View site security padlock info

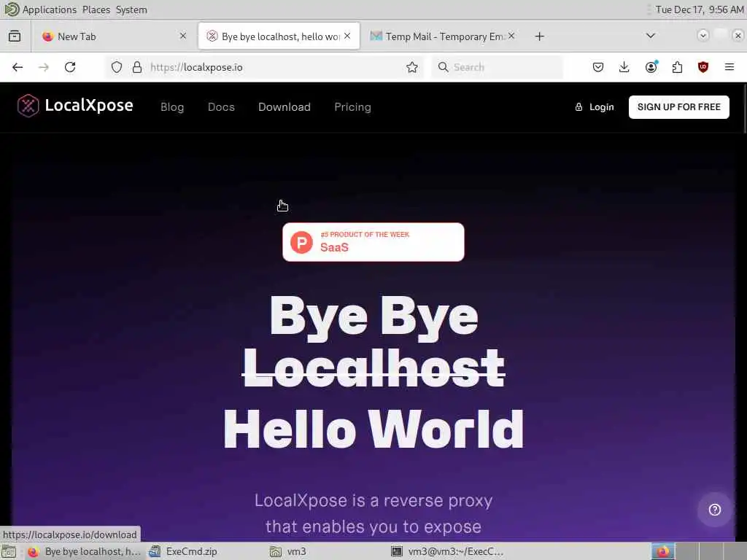[137, 67]
